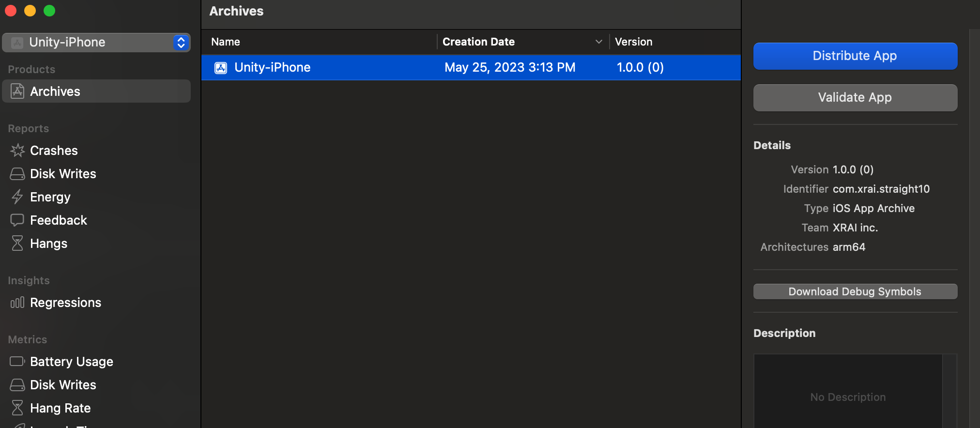Select the arm64 architectures value
The width and height of the screenshot is (980, 428).
point(849,247)
